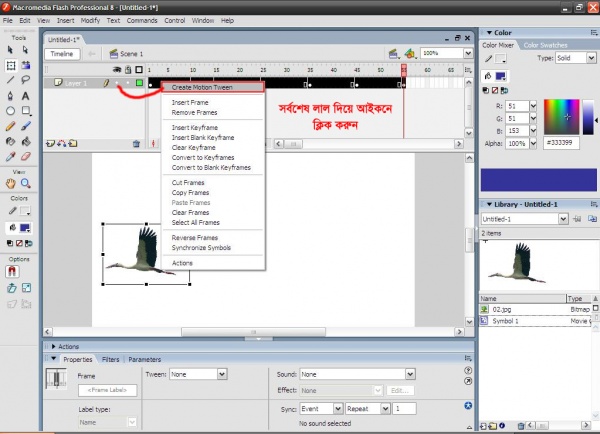Click the fill color swatch in Tools
Viewport: 600px width, 434px height.
(25, 228)
